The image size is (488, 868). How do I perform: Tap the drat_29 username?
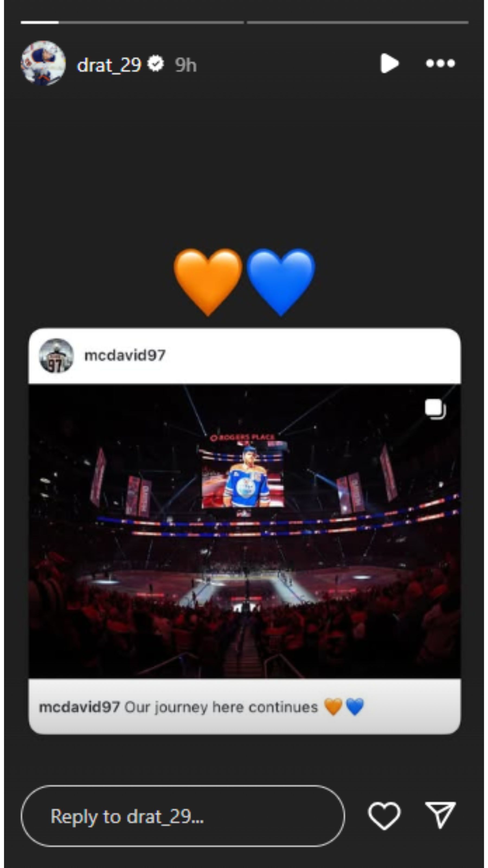(109, 65)
